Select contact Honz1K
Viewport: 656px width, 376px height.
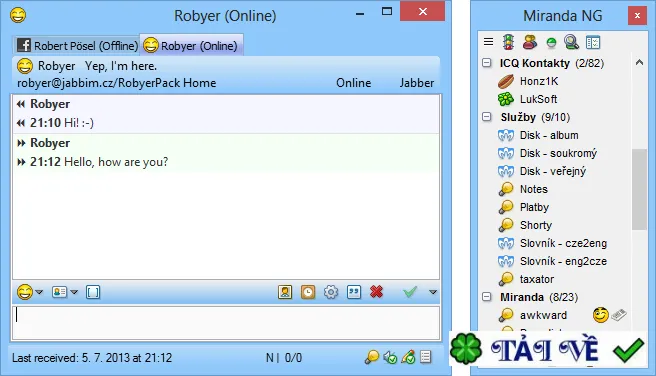tap(539, 81)
